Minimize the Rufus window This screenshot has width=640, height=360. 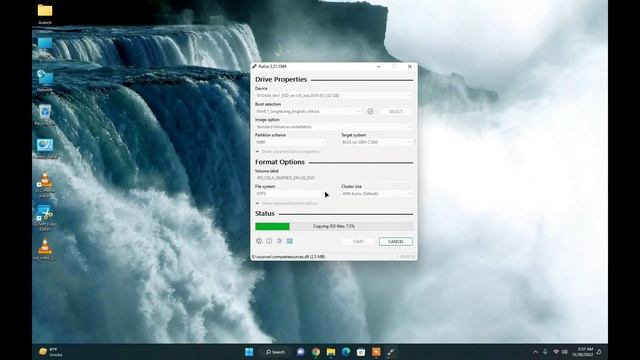click(x=379, y=66)
